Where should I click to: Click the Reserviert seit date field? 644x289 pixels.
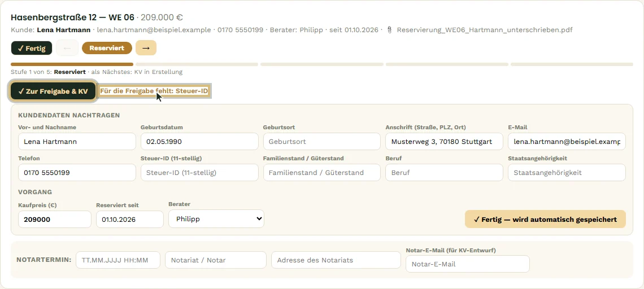(x=130, y=219)
